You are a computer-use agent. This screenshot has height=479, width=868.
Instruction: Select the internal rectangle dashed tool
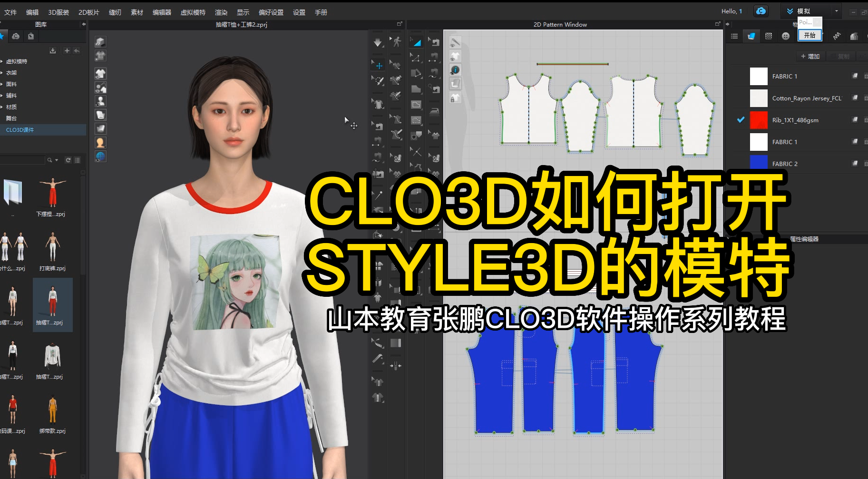tap(416, 120)
